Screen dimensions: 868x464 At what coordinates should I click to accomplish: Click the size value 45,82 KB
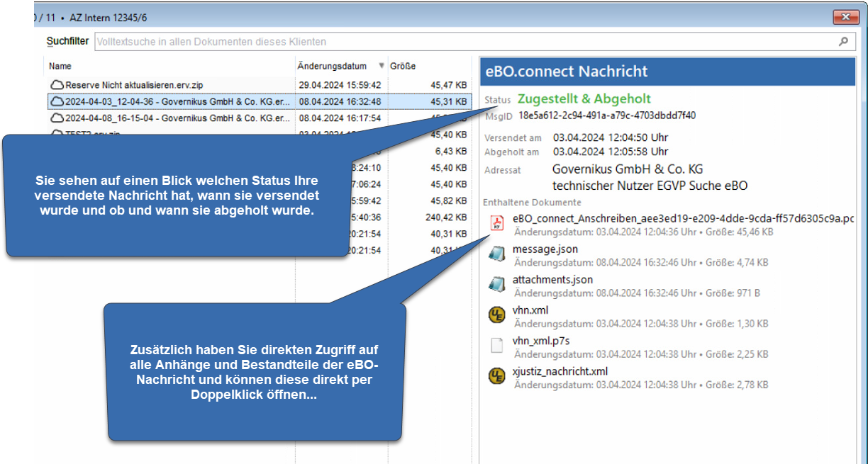pos(448,200)
